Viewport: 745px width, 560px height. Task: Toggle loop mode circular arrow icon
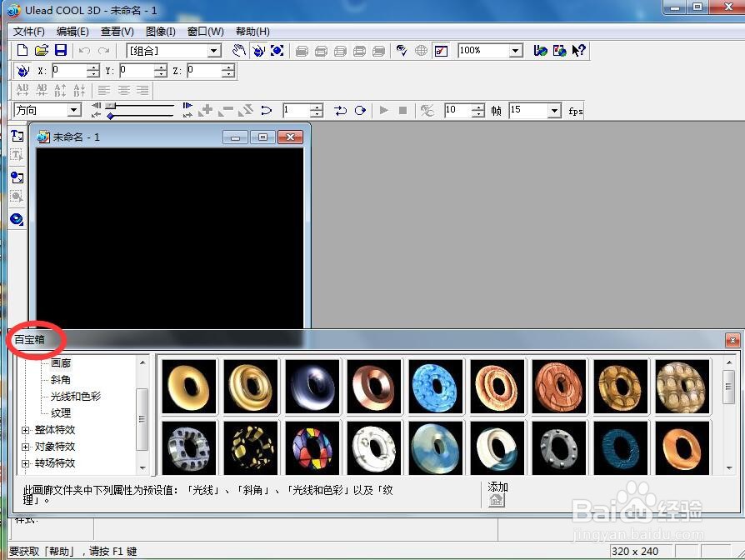click(360, 111)
